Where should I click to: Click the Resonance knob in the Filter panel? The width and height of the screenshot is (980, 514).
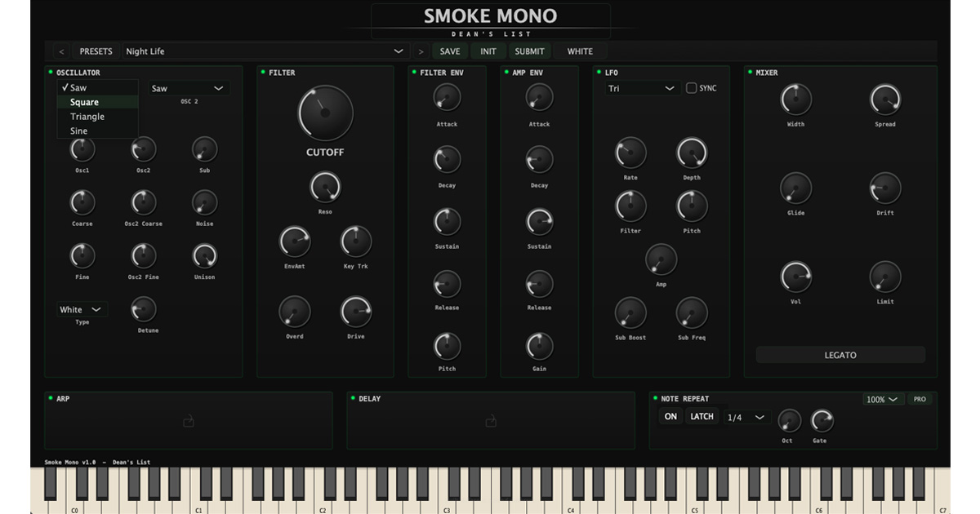click(323, 187)
